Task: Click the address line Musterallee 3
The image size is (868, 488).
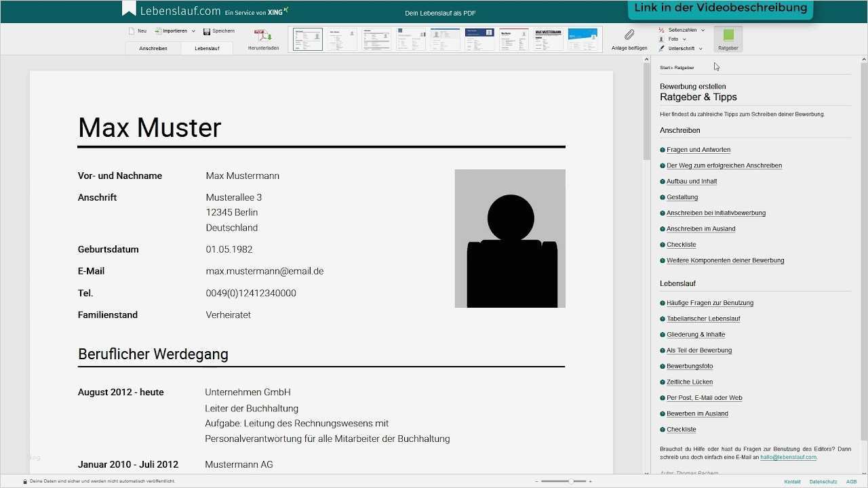Action: pyautogui.click(x=234, y=197)
